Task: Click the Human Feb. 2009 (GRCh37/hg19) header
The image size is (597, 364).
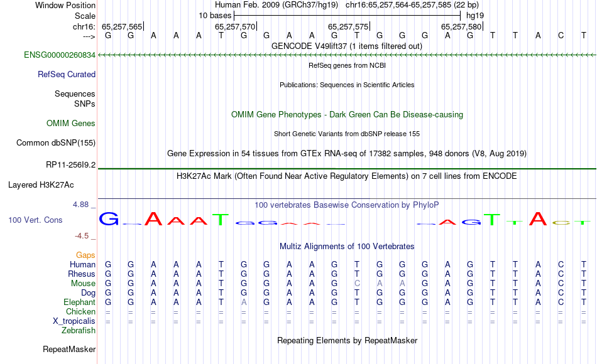Action: click(277, 5)
